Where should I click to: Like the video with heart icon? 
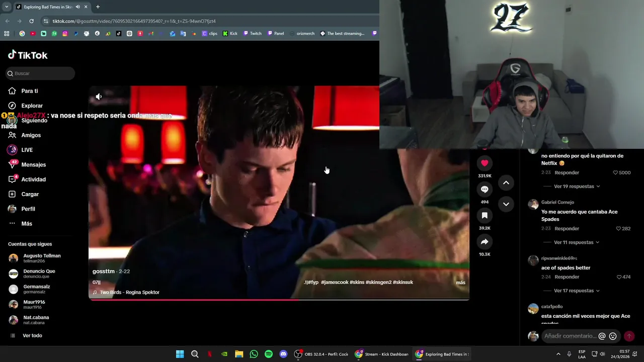tap(485, 163)
